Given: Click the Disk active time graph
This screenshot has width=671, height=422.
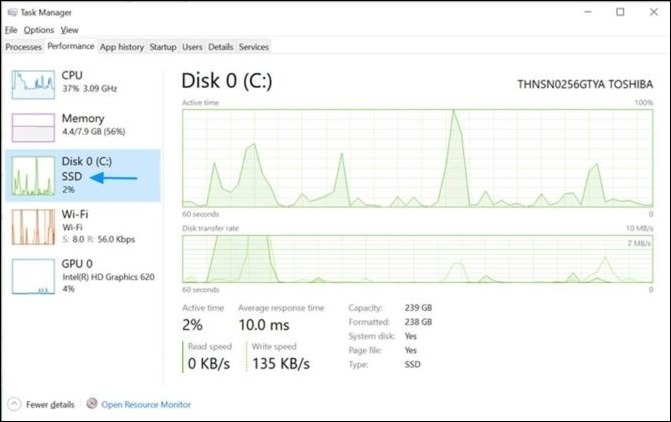Looking at the screenshot, I should coord(417,159).
